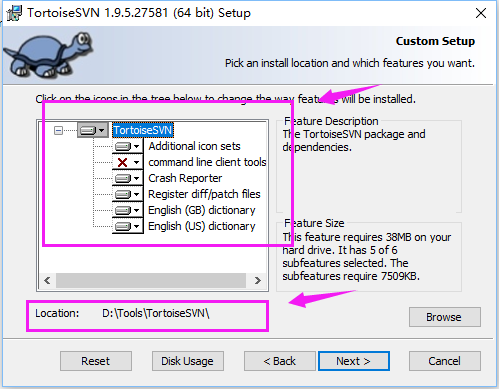Select English (US) dictionary label

coord(202,226)
